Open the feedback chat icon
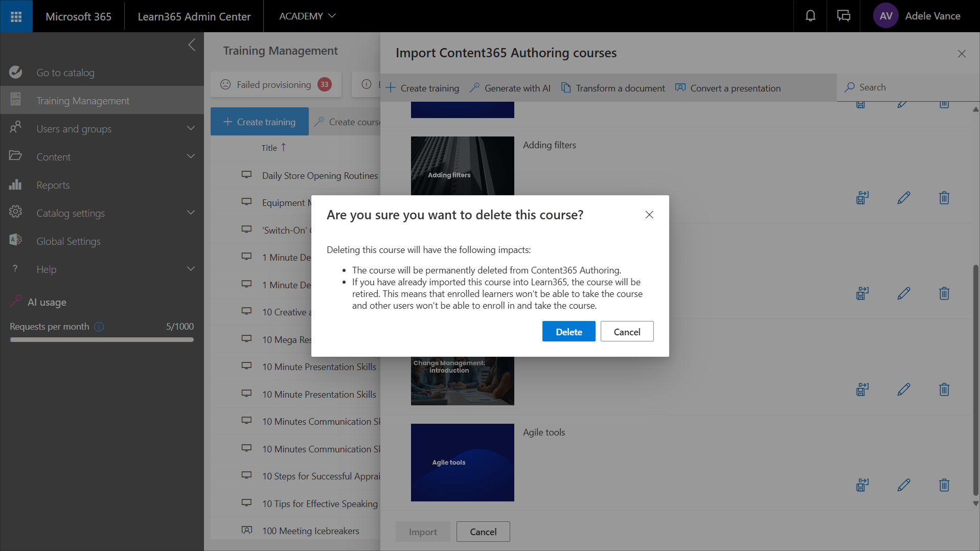The image size is (980, 551). pyautogui.click(x=844, y=16)
